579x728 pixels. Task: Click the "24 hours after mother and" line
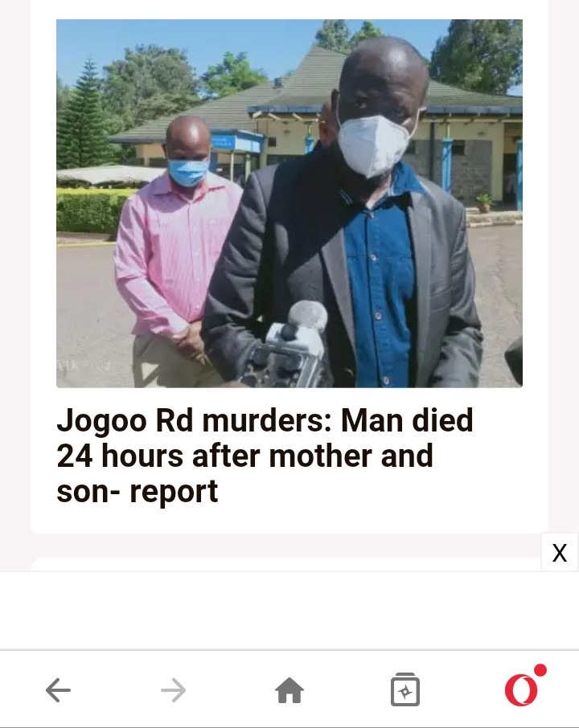245,456
